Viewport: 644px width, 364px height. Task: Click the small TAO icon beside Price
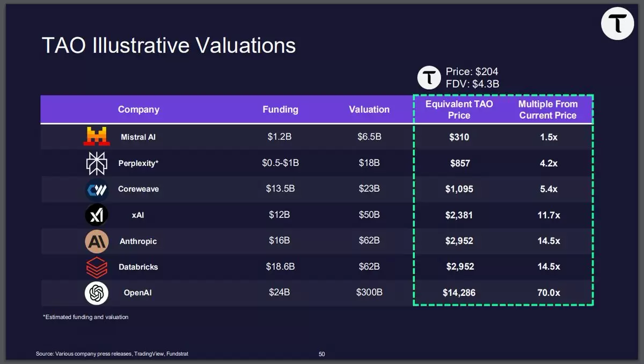pyautogui.click(x=429, y=78)
